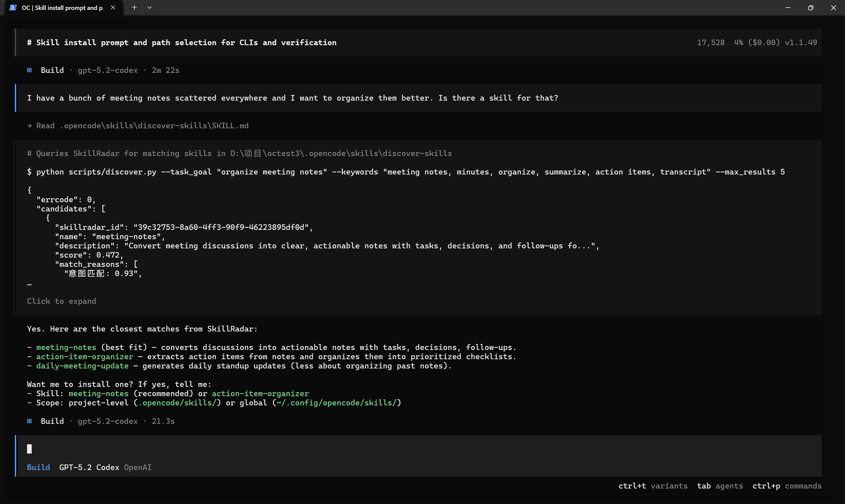Viewport: 845px width, 504px height.
Task: Click the PowerShell icon in the tab
Action: 13,8
